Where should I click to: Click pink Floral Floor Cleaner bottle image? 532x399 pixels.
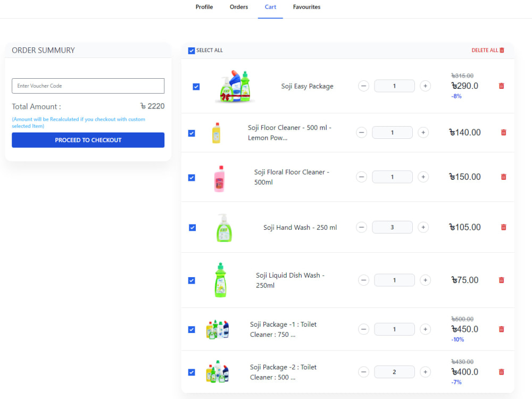coord(219,178)
